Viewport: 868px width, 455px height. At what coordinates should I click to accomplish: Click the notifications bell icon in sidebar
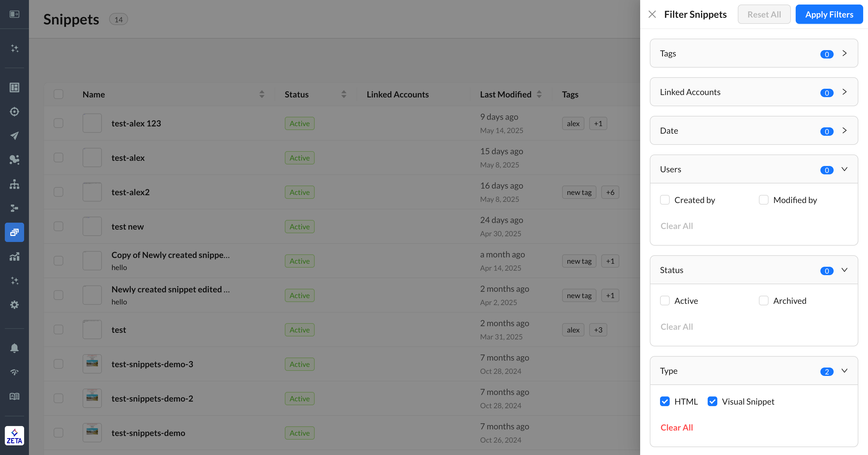(14, 348)
